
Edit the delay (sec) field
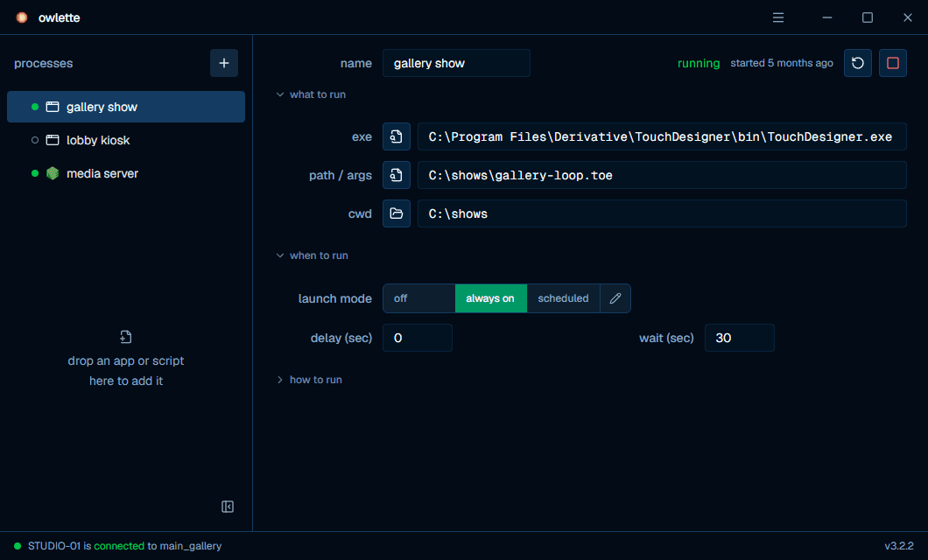click(418, 338)
